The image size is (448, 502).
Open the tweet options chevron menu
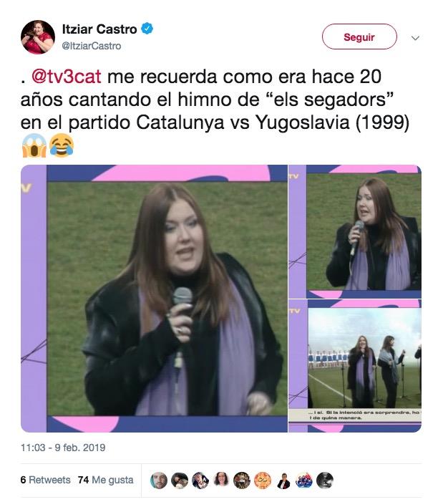415,38
